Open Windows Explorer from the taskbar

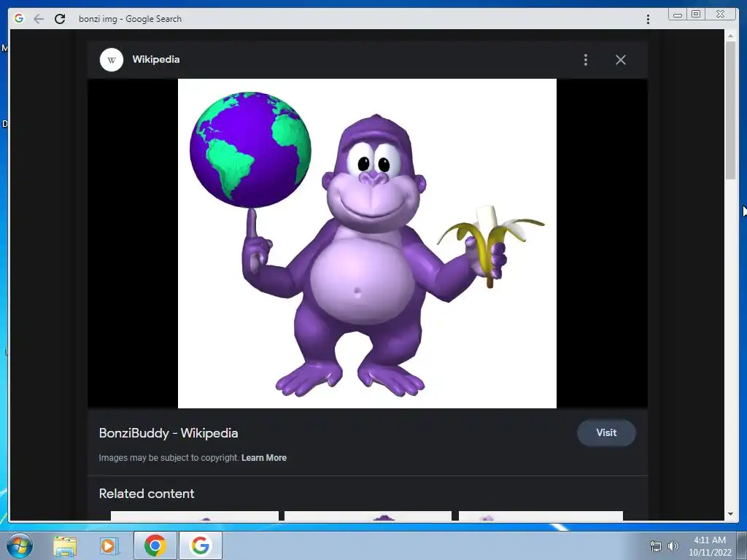point(65,545)
